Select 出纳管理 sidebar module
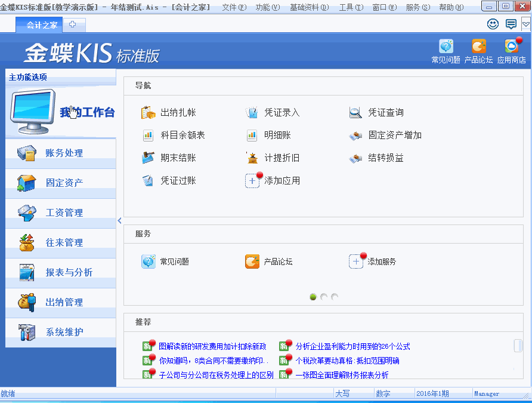This screenshot has height=403, width=532. coord(61,302)
